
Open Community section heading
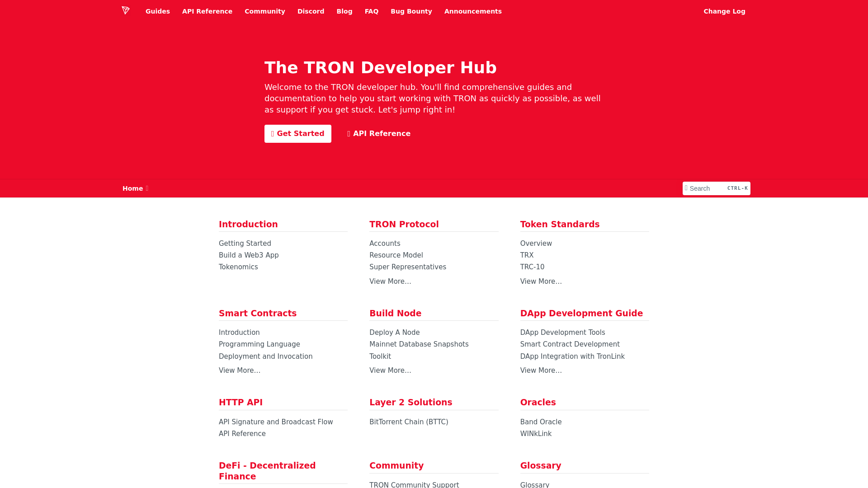click(396, 465)
